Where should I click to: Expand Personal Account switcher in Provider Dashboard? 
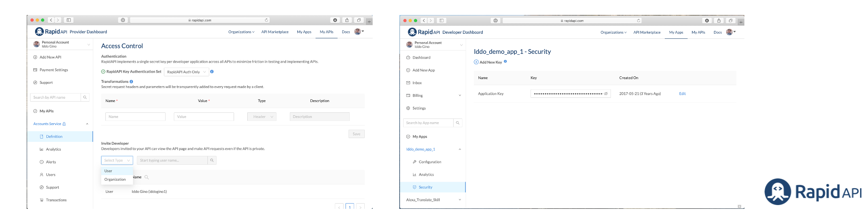[62, 44]
